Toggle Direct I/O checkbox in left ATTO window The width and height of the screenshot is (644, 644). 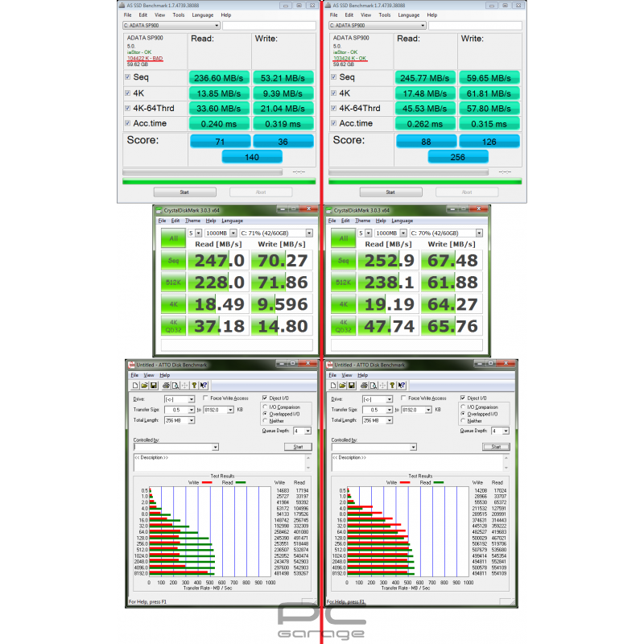coord(265,398)
